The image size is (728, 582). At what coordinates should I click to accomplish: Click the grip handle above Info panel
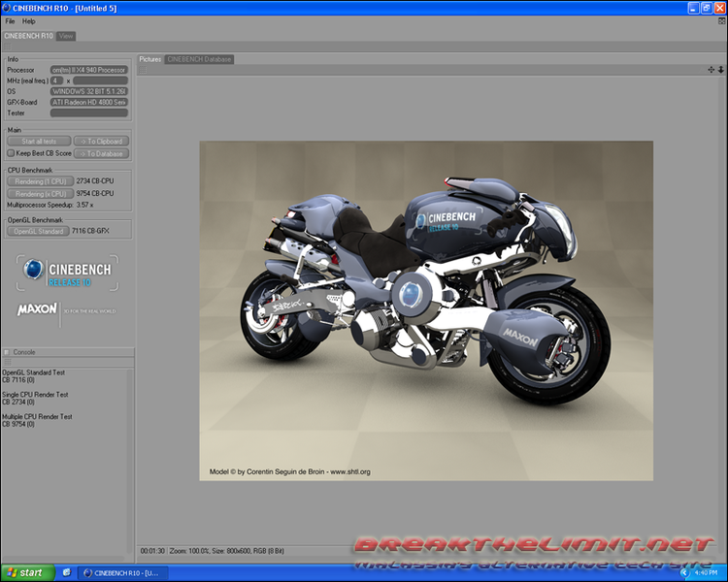pyautogui.click(x=8, y=47)
